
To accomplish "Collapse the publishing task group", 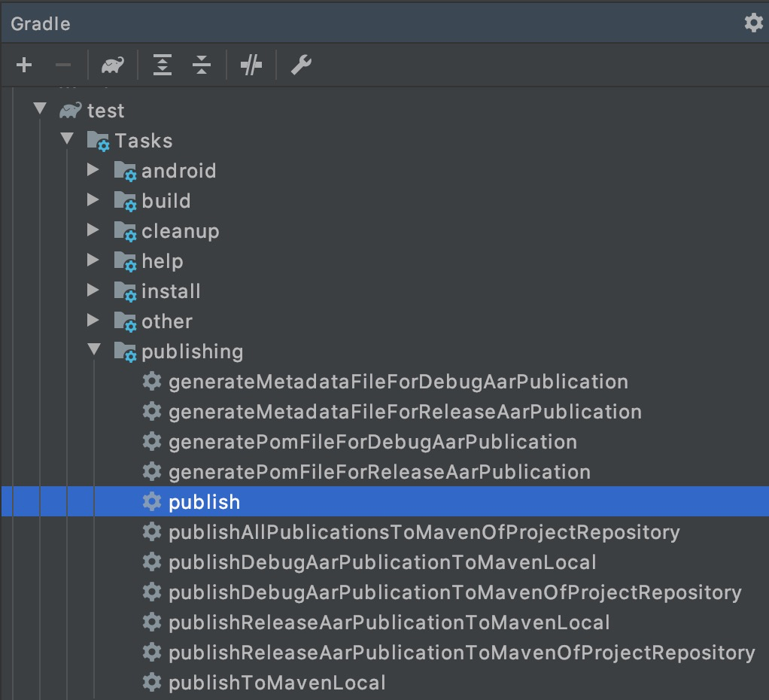I will pos(94,348).
